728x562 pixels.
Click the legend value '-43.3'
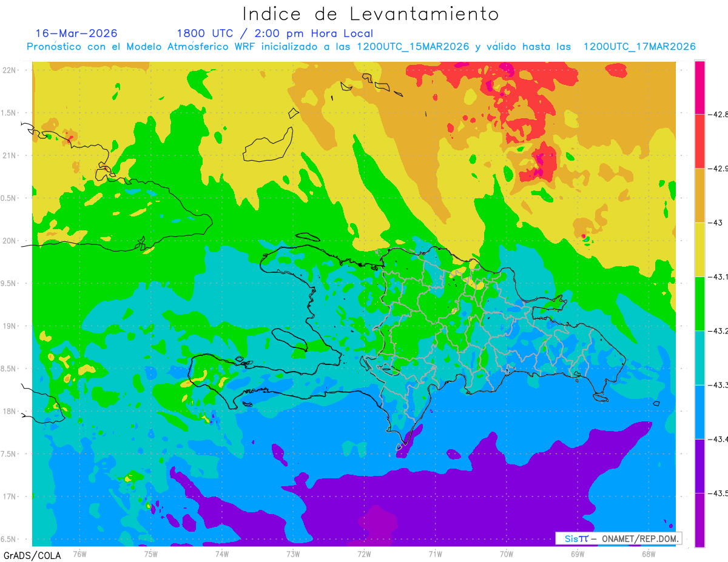[718, 385]
